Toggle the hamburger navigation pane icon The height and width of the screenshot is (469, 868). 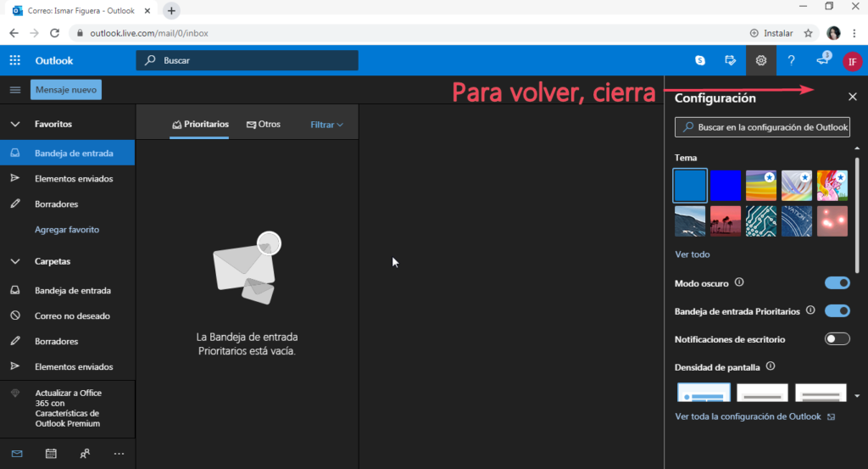tap(15, 90)
